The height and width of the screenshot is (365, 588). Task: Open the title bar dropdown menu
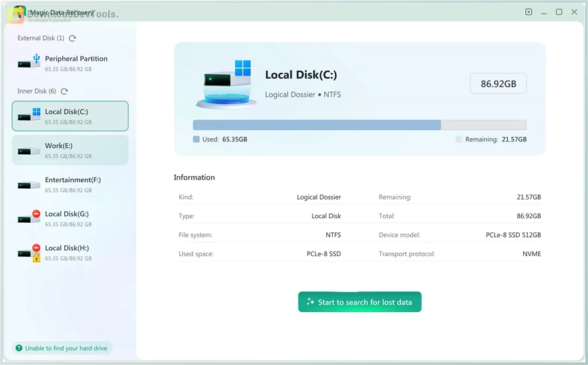[529, 12]
